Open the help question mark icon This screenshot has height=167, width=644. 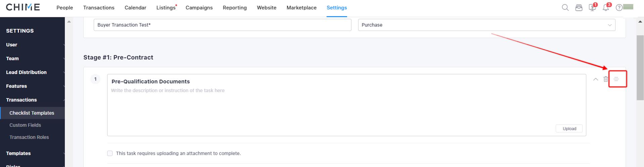[619, 8]
